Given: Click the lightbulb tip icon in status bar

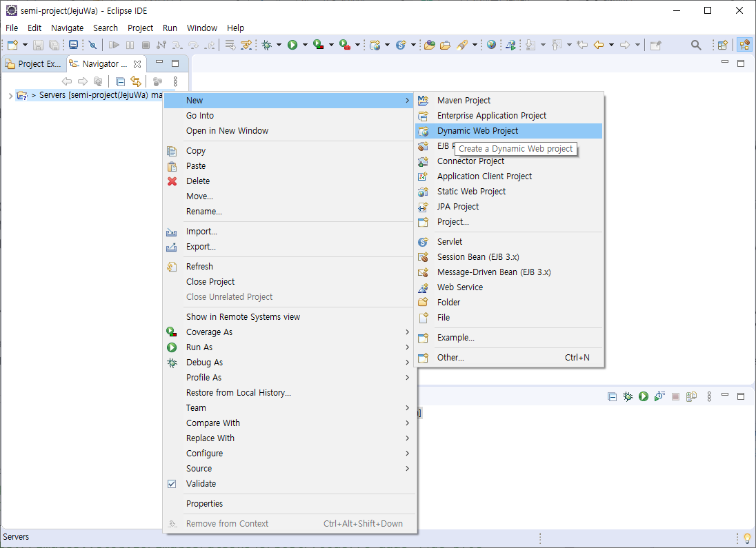Looking at the screenshot, I should (747, 538).
